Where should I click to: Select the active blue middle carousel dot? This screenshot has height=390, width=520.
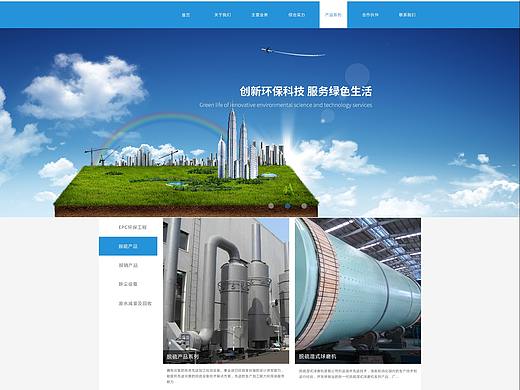pyautogui.click(x=287, y=206)
